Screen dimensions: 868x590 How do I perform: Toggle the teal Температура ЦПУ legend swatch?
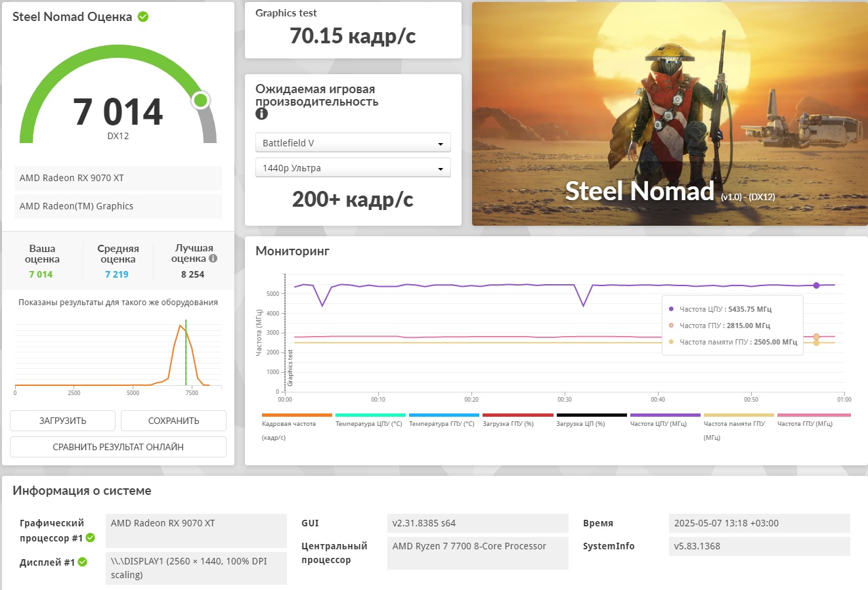[370, 415]
